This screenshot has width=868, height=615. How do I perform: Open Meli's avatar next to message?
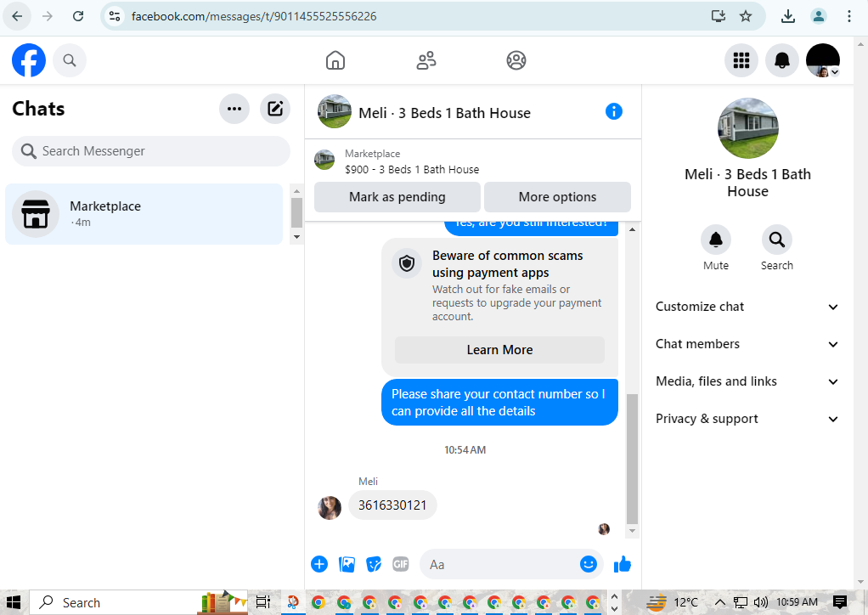pos(330,508)
